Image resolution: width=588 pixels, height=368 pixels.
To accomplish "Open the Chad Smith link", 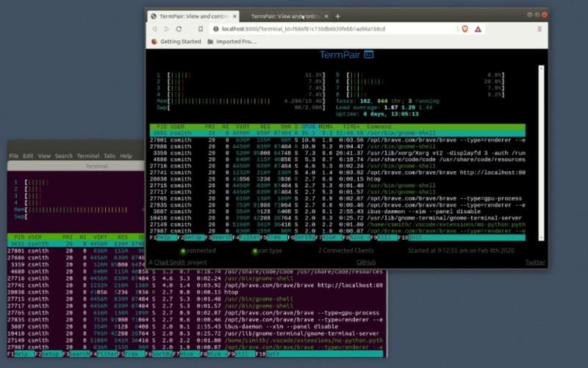I will pyautogui.click(x=170, y=262).
